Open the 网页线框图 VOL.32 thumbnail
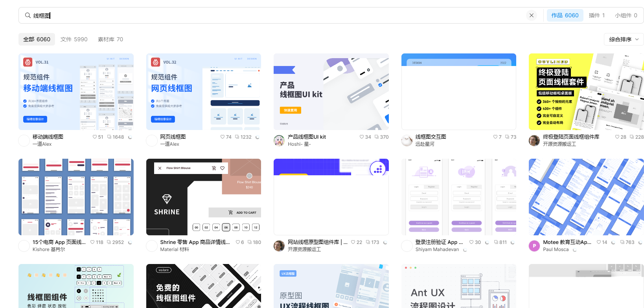The image size is (644, 308). pos(204,92)
